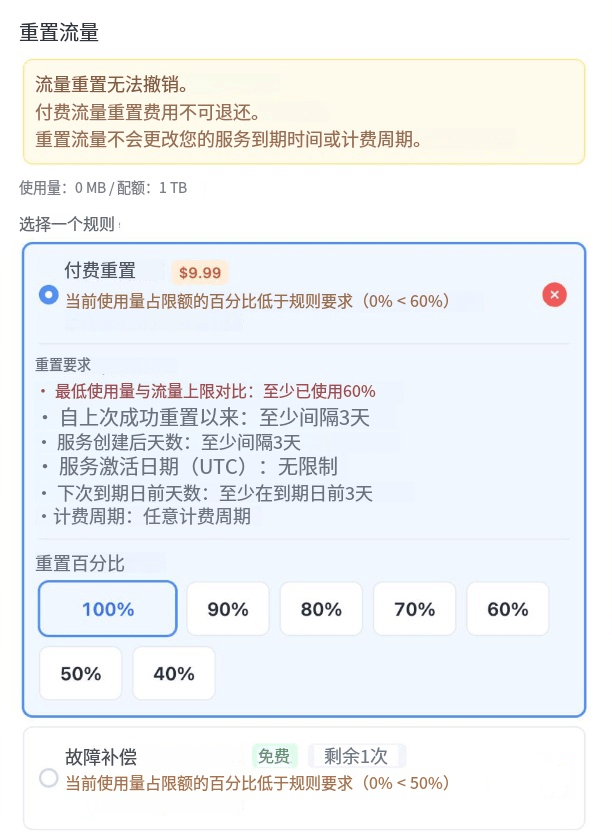
Task: Choose the 70% reset percentage option
Action: point(414,608)
